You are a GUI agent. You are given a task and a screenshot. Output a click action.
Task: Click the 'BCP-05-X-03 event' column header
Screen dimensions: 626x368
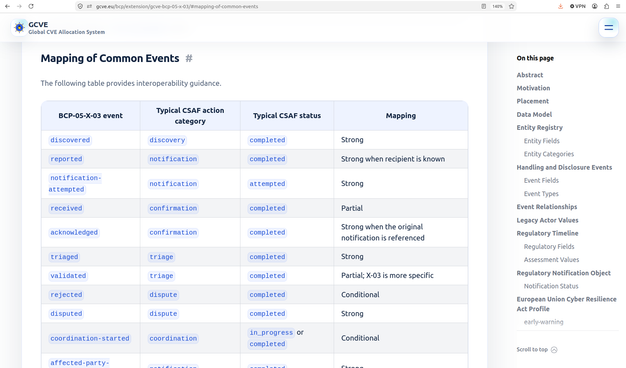tap(91, 116)
